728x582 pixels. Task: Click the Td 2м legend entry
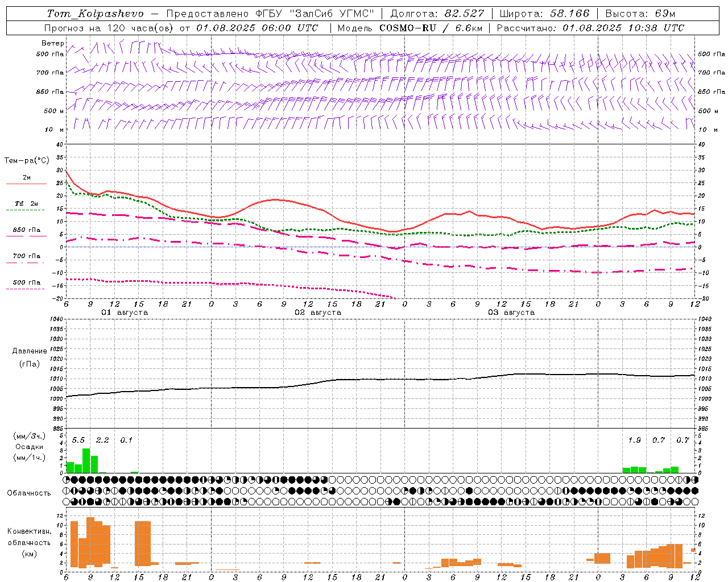tap(27, 203)
